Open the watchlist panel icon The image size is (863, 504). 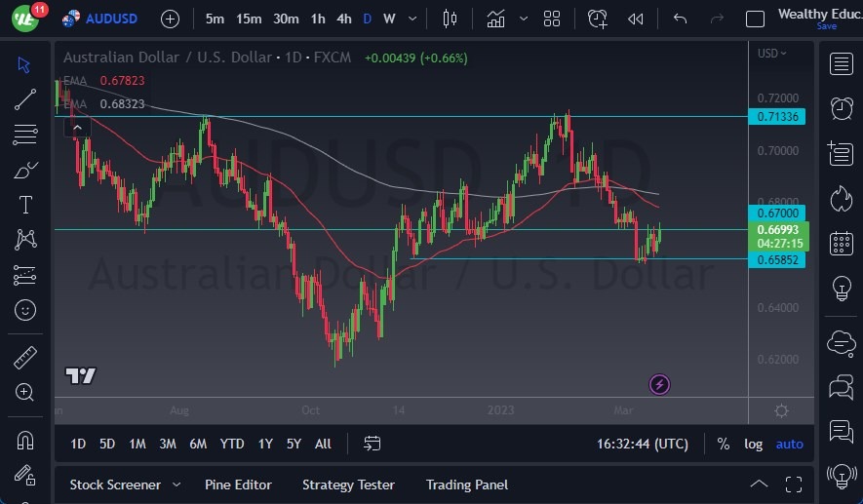tap(841, 64)
